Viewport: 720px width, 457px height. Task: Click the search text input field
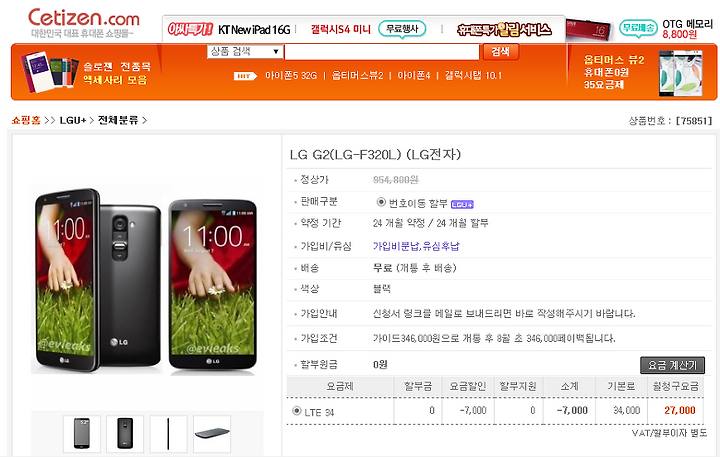click(x=382, y=52)
